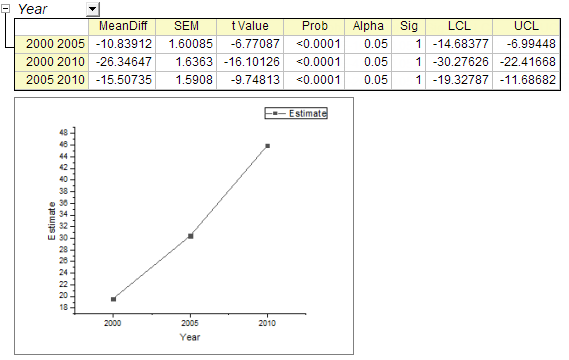The width and height of the screenshot is (569, 360).
Task: Click the 2010 x-axis tick label
Action: tap(267, 323)
